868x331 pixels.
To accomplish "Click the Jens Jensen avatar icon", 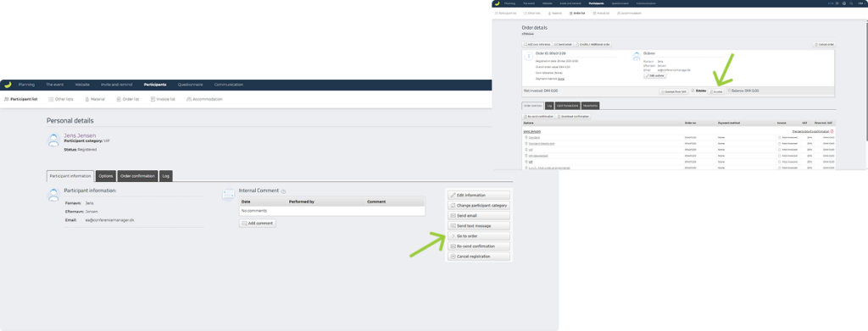I will (53, 141).
